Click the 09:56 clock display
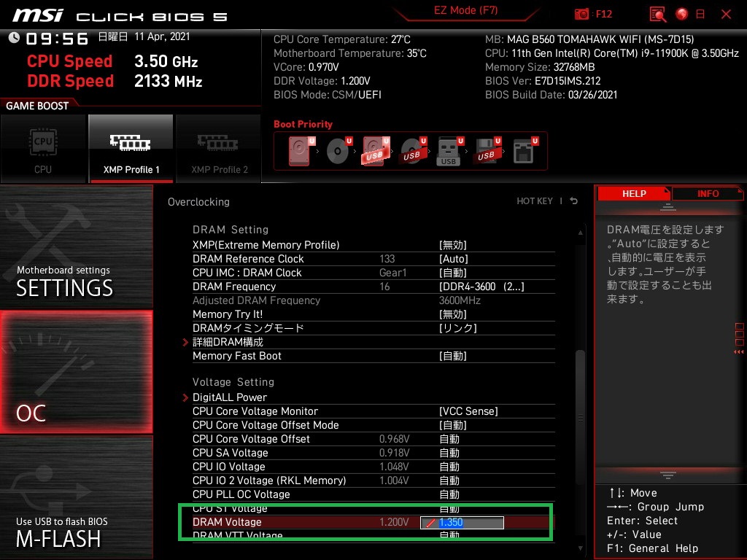The image size is (747, 560). (57, 39)
